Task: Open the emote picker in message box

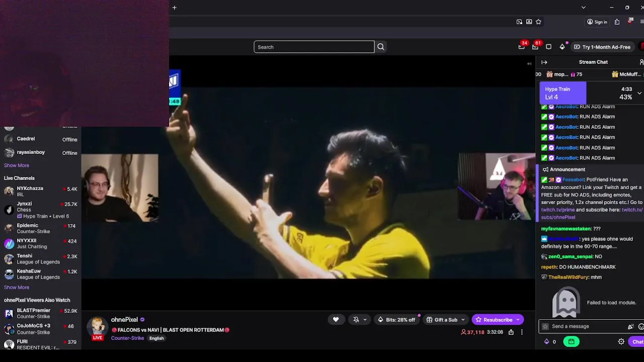Action: coord(641,326)
